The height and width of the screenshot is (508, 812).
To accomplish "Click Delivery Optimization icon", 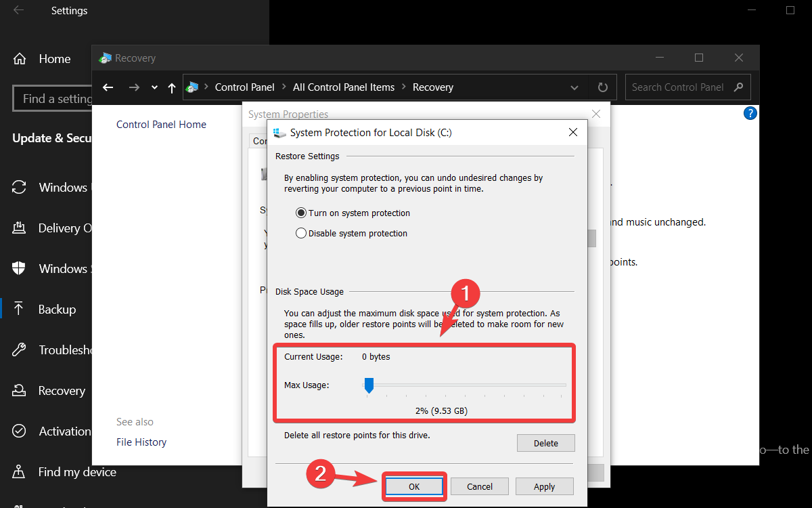I will 20,228.
